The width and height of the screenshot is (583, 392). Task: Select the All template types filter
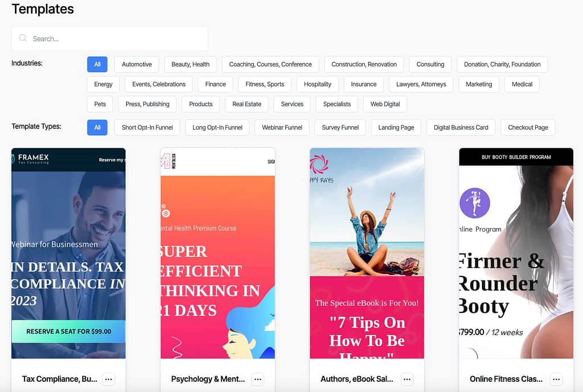(97, 127)
